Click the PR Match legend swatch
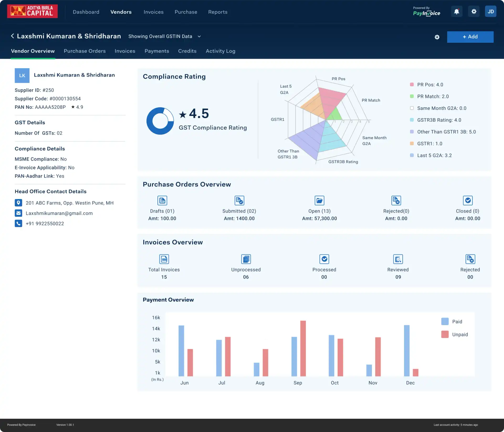 [412, 96]
